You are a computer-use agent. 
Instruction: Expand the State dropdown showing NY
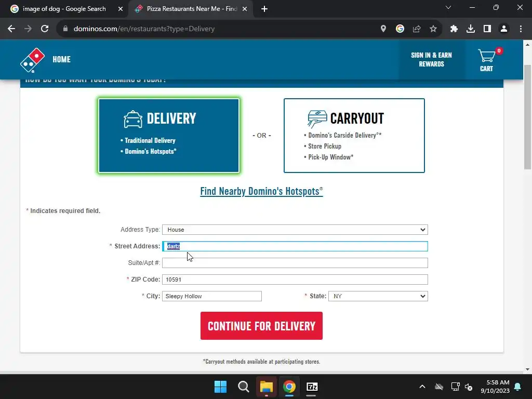pyautogui.click(x=378, y=296)
